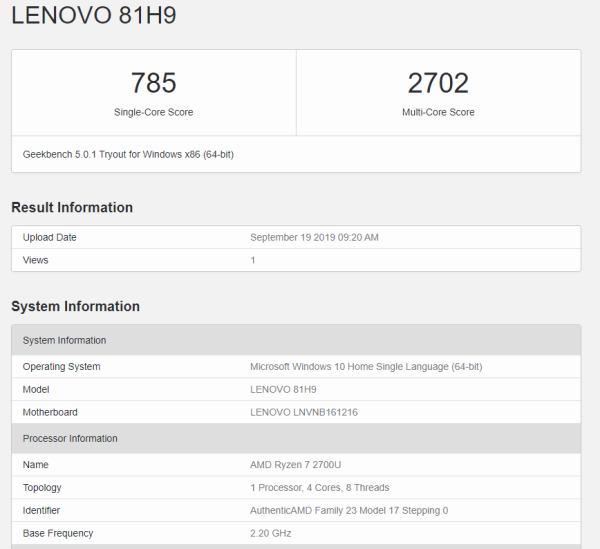Click the processor Name row label
The width and height of the screenshot is (600, 549).
tap(36, 464)
